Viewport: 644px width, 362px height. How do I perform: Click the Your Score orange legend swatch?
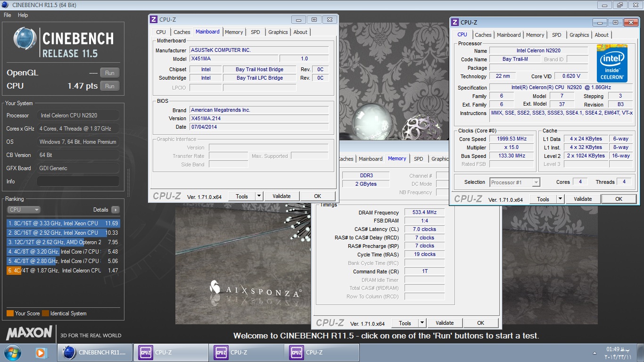(10, 313)
